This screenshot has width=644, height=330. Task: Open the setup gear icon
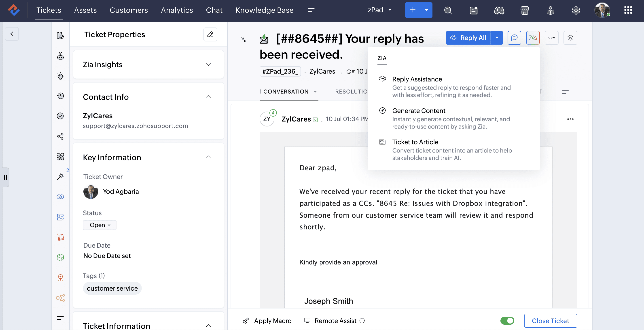pyautogui.click(x=576, y=10)
